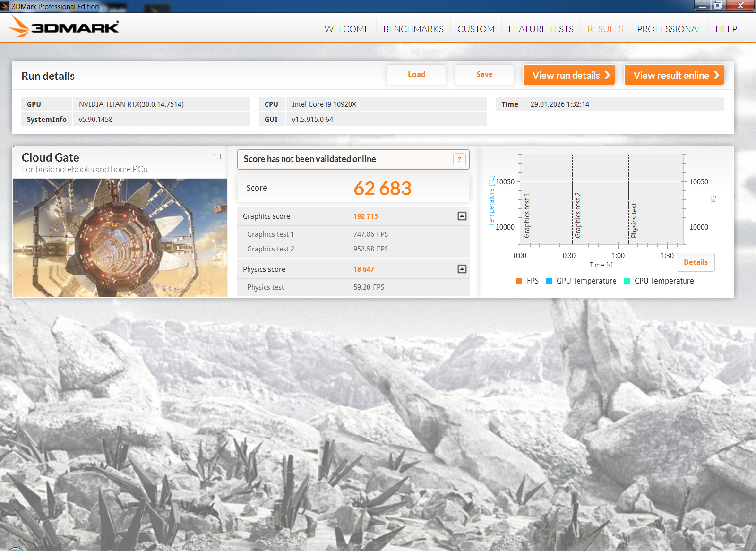This screenshot has width=756, height=551.
Task: Click the 3DMark logo in header
Action: pos(64,27)
